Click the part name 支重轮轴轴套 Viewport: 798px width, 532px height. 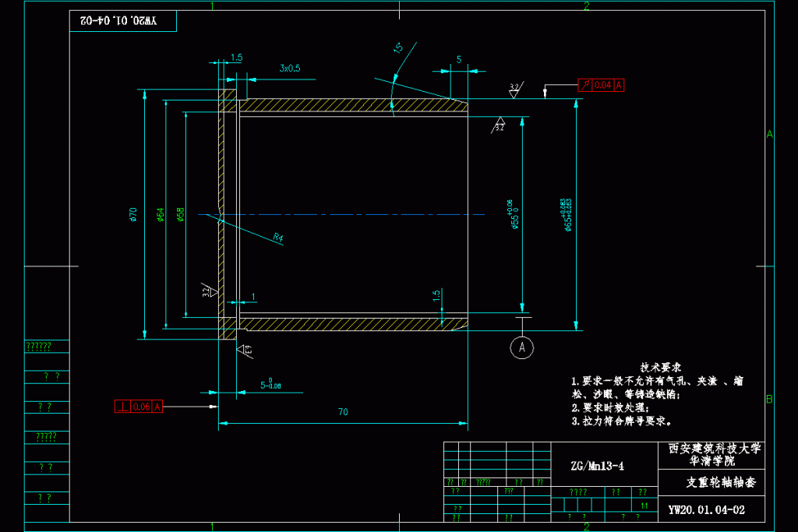click(x=721, y=483)
